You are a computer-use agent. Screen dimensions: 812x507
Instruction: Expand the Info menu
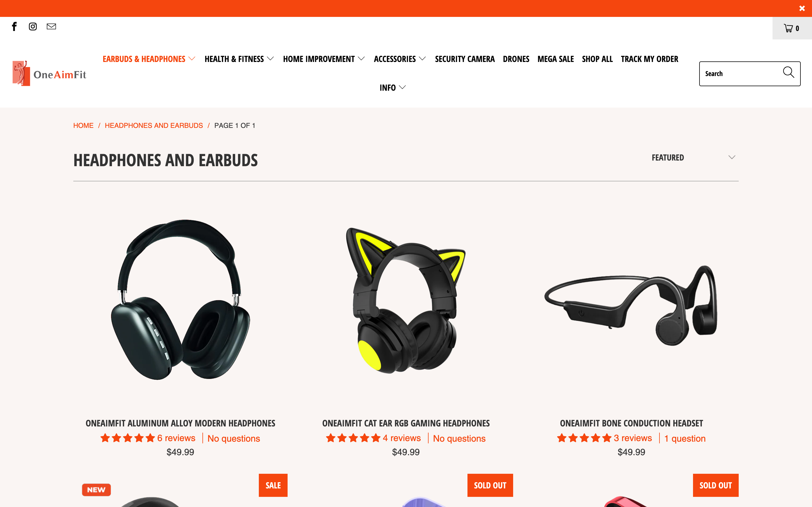[392, 88]
